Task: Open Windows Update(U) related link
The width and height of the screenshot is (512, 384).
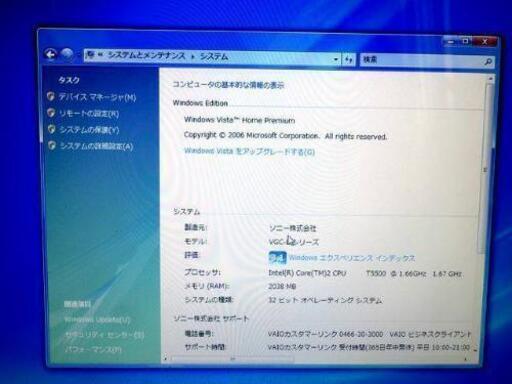Action: (97, 320)
